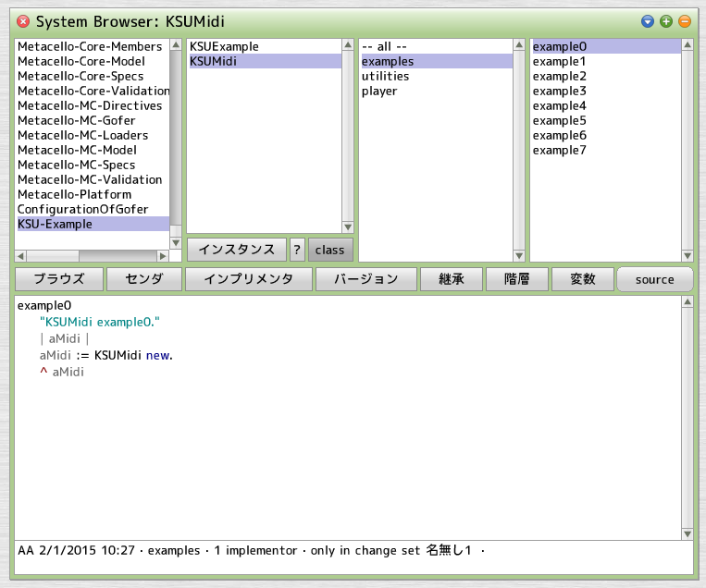Select method example7
The height and width of the screenshot is (588, 706).
(606, 151)
